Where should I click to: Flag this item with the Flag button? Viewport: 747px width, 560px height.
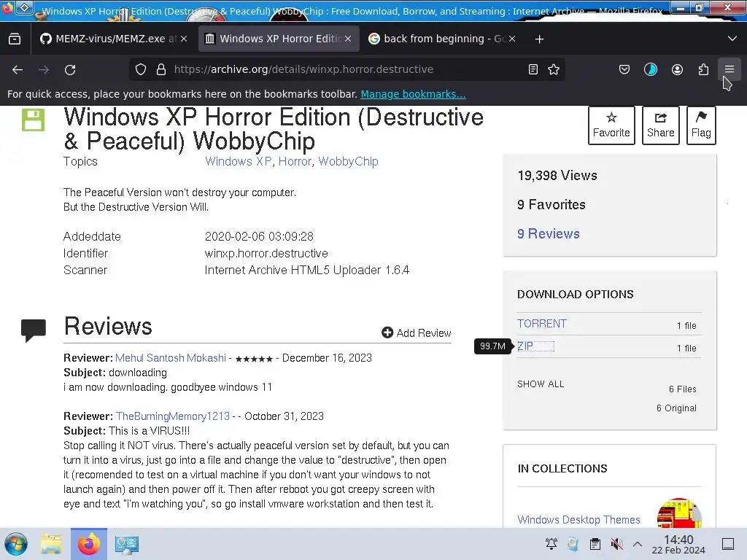tap(701, 125)
